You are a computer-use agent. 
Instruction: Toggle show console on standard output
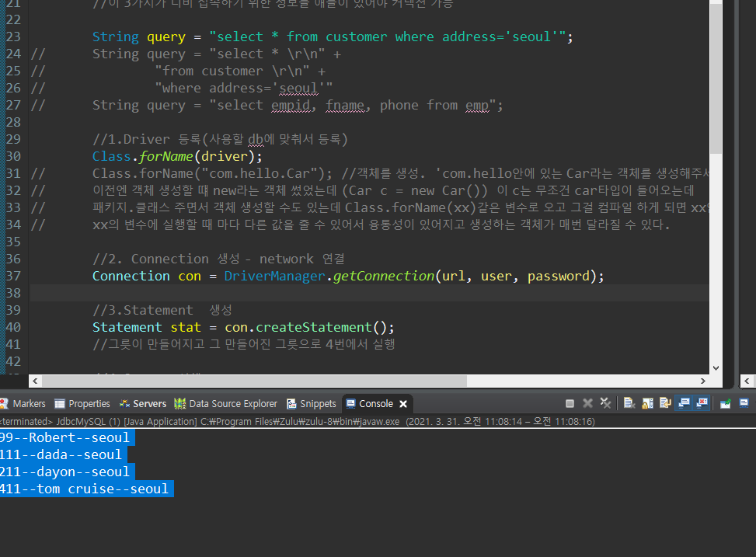(x=685, y=404)
